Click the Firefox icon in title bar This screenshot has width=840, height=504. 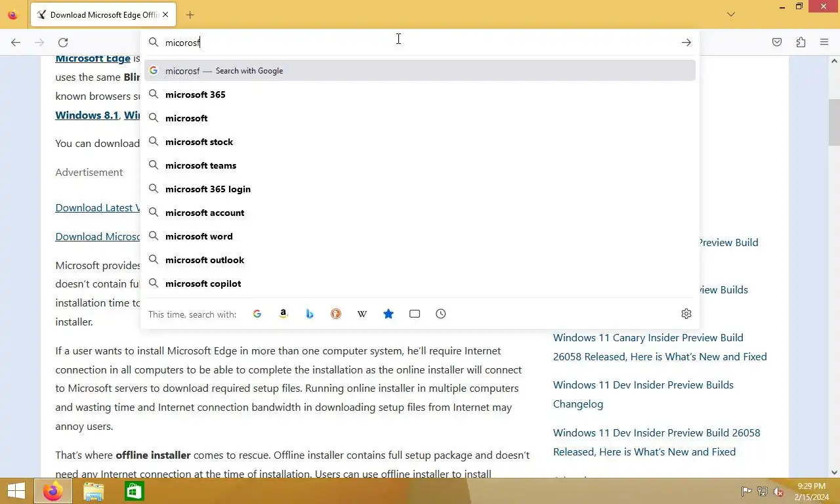(x=12, y=14)
